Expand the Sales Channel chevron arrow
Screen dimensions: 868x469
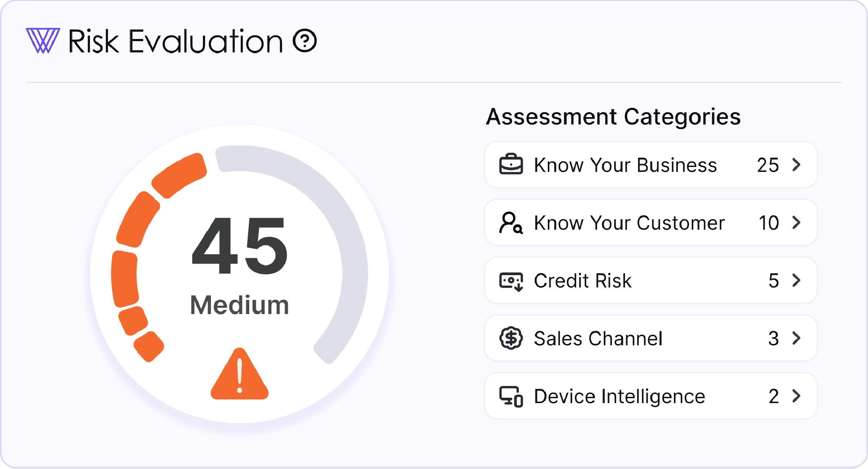pos(796,338)
